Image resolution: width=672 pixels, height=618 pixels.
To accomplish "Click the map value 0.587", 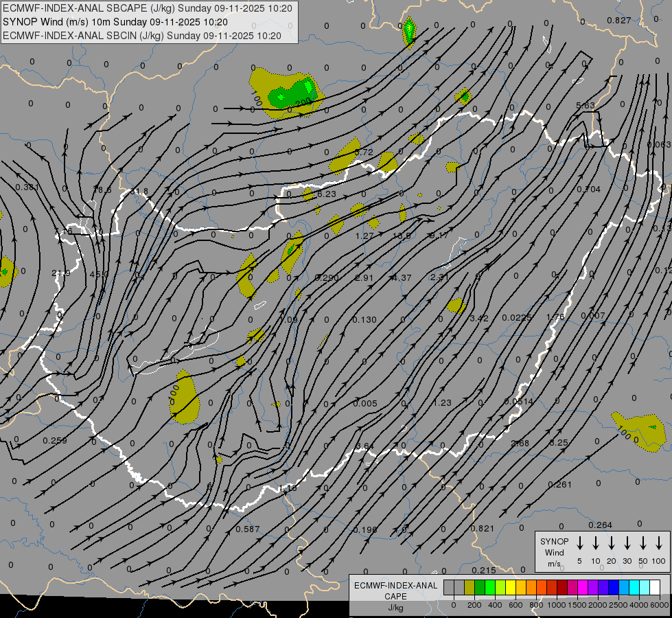I will 248,529.
